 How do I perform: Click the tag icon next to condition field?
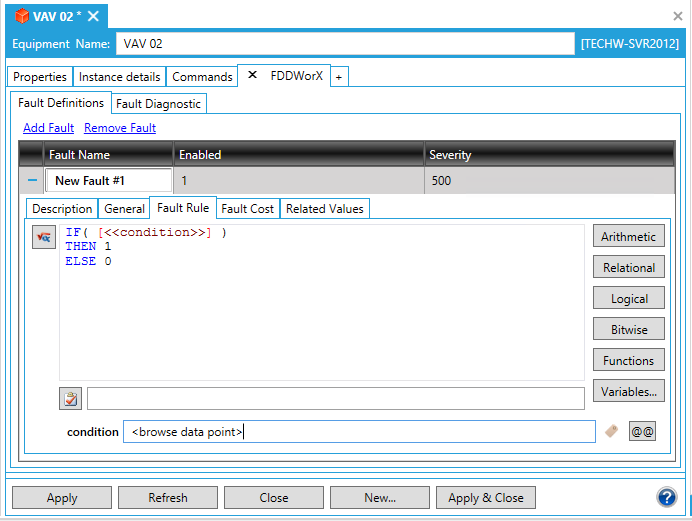612,431
